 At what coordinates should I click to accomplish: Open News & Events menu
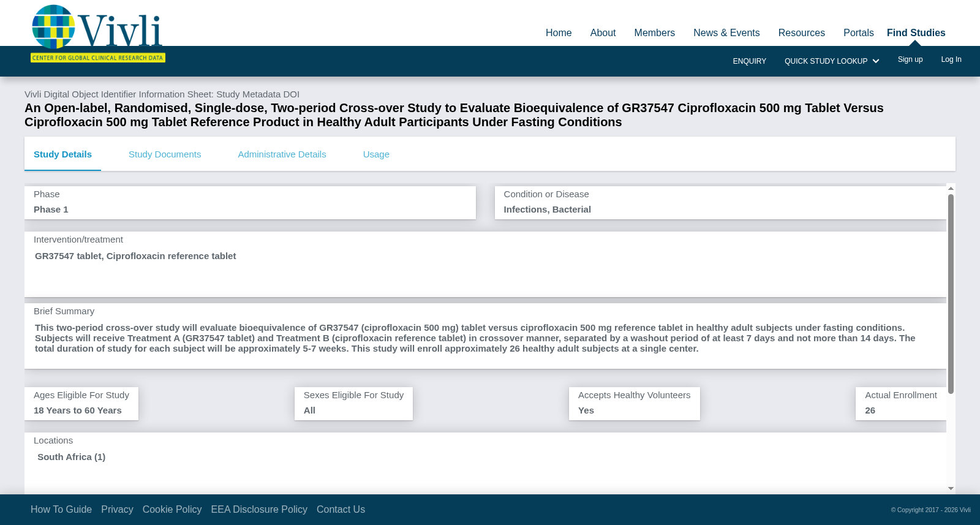click(x=726, y=33)
